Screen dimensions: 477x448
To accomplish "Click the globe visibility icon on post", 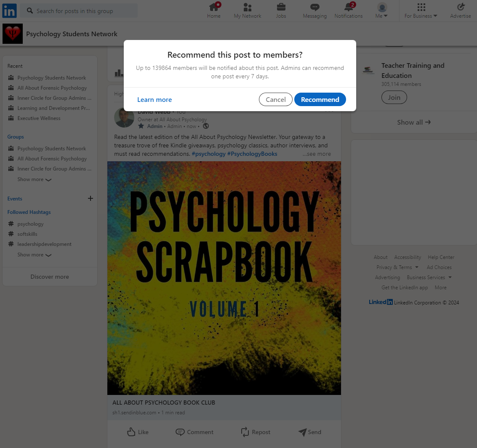I will [206, 126].
